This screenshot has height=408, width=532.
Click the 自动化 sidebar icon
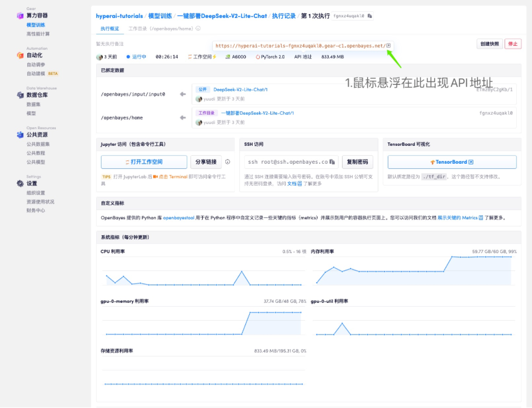point(20,55)
